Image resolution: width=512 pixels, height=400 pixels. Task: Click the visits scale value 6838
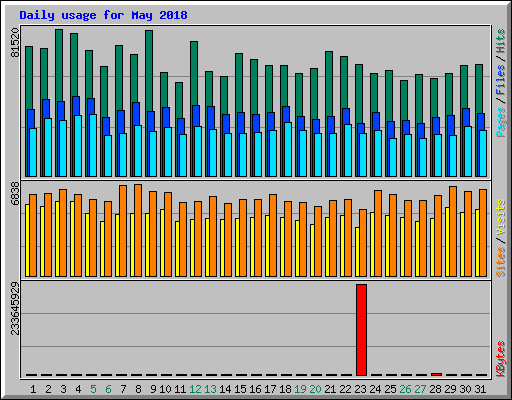pos(15,193)
